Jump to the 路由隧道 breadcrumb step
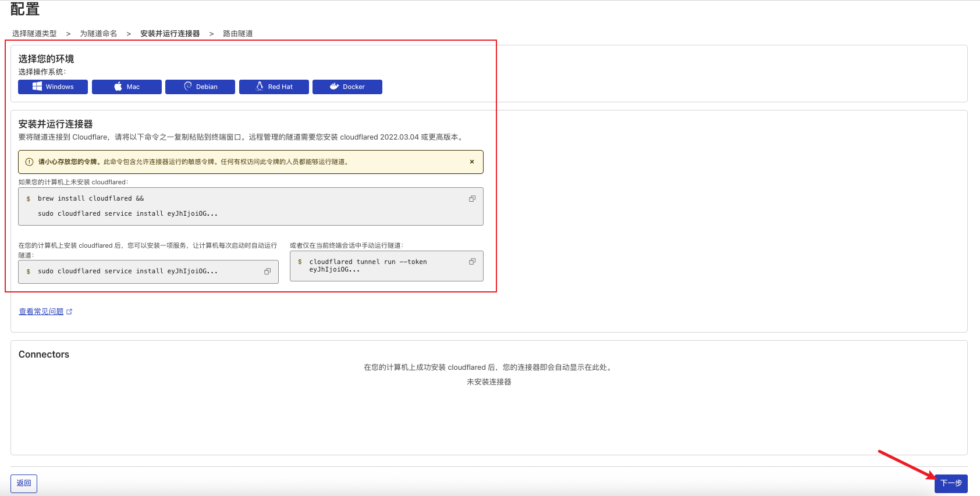Image resolution: width=980 pixels, height=496 pixels. tap(238, 34)
